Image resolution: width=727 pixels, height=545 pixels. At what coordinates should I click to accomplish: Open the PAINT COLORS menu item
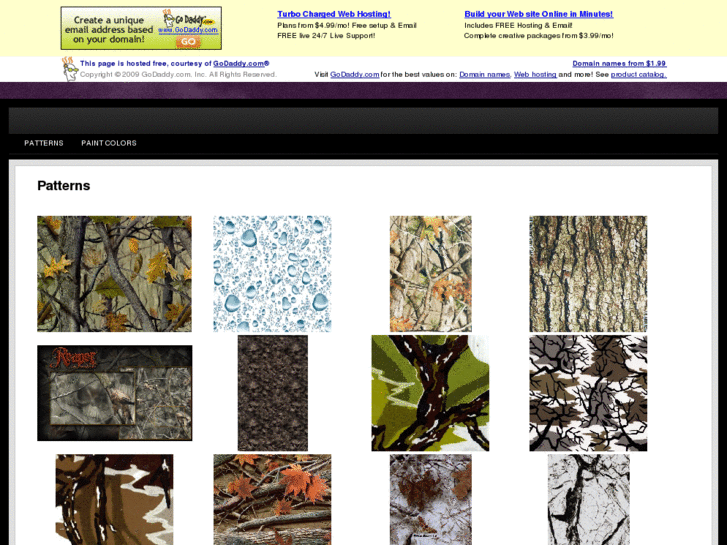[109, 143]
